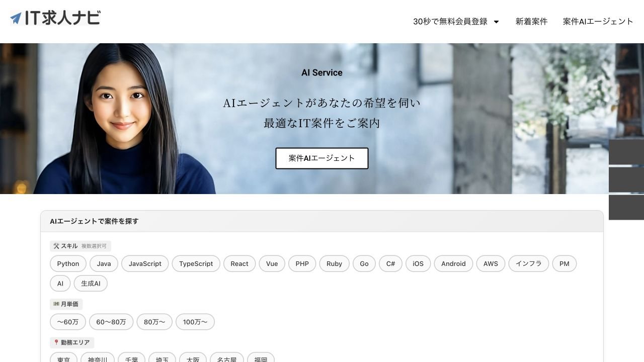Click the 月単価 section label
The image size is (644, 362).
(x=69, y=304)
